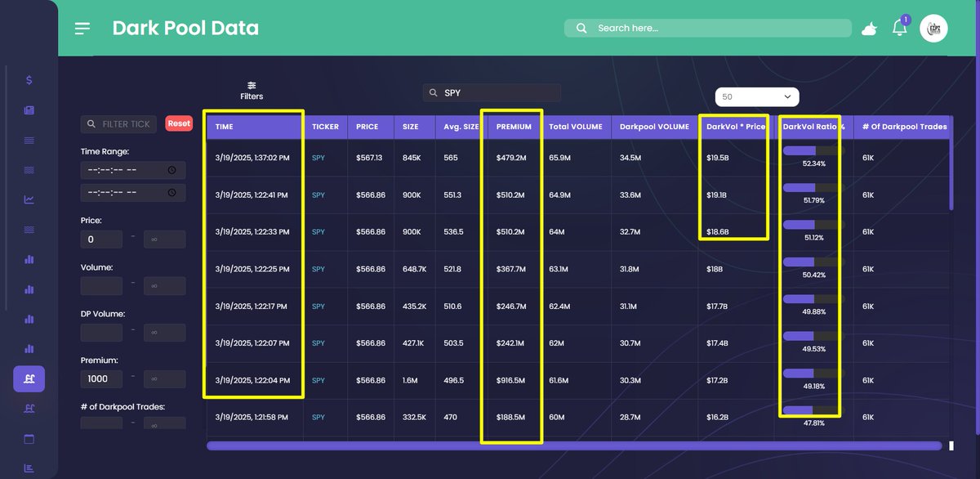Focus the Search here field

coord(709,28)
